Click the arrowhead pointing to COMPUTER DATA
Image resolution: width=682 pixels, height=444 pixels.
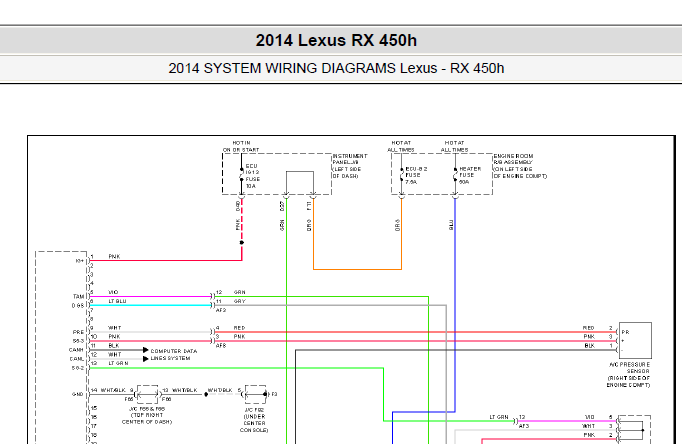146,350
